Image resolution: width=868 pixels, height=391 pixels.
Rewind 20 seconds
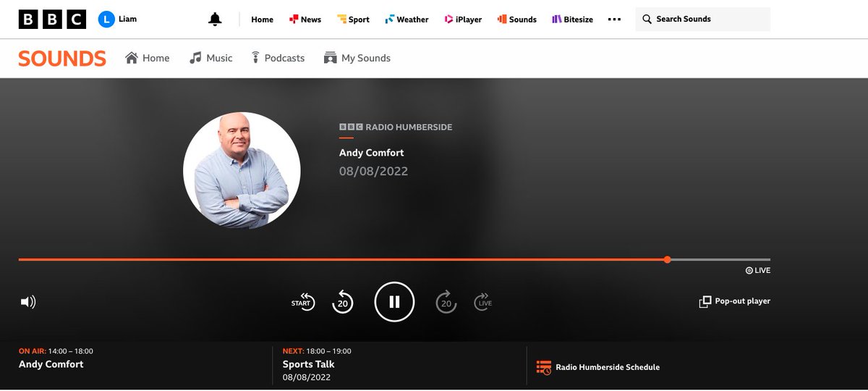[342, 302]
